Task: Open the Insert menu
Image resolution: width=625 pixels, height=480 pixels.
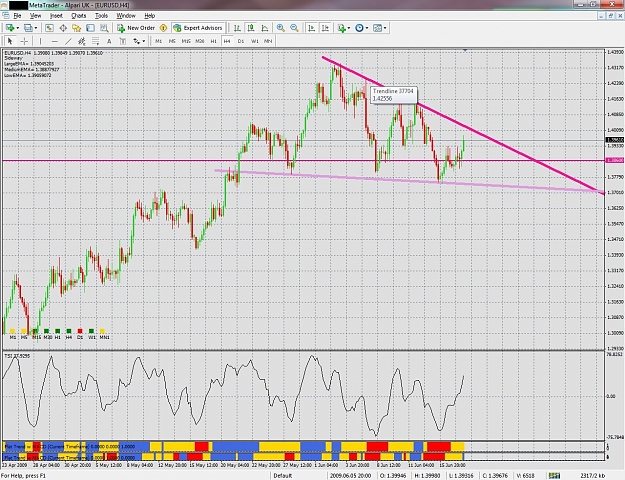Action: click(x=56, y=16)
